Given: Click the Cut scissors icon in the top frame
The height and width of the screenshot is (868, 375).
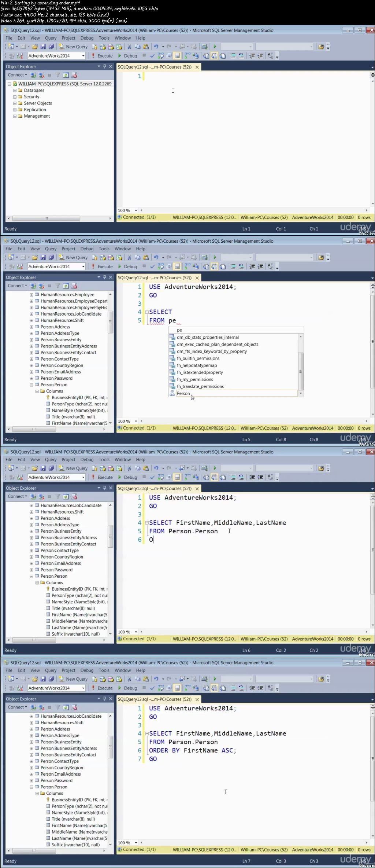Looking at the screenshot, I should tap(129, 47).
